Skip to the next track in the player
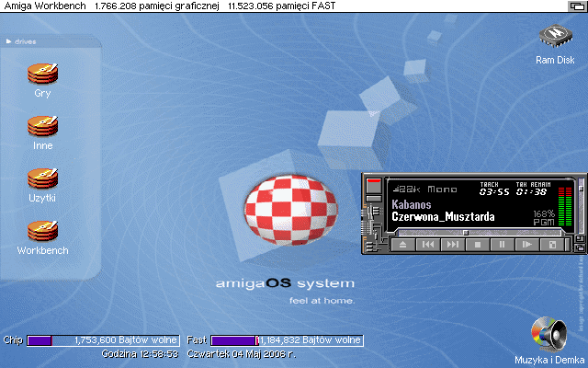 453,245
